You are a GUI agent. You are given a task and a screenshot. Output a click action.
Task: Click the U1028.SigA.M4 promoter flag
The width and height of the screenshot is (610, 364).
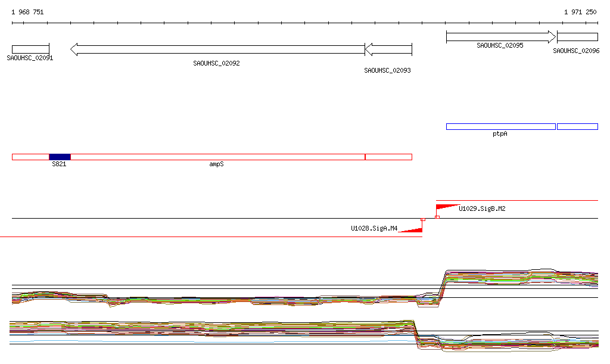411,230
